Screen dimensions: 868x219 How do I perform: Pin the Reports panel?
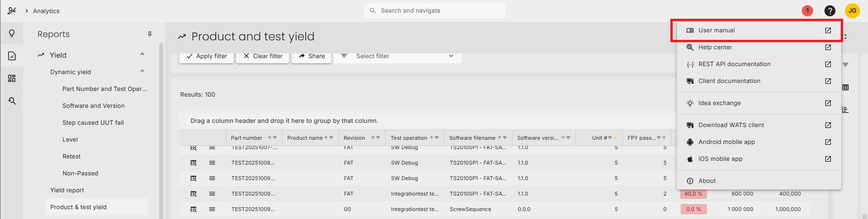pyautogui.click(x=150, y=34)
